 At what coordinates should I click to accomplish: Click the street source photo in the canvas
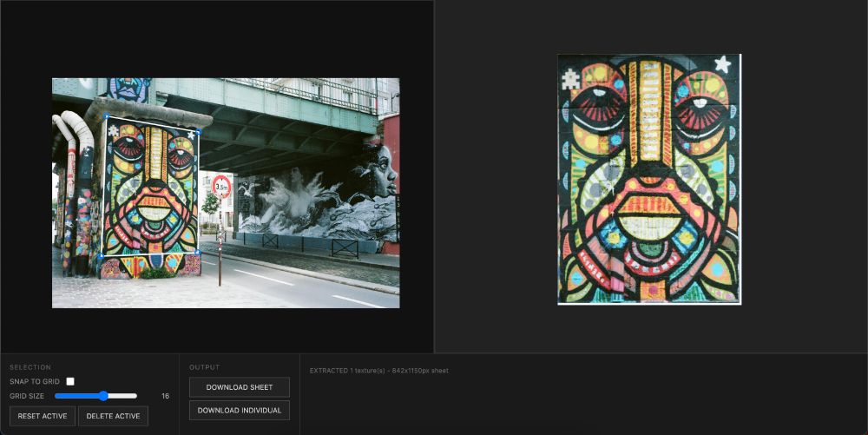pyautogui.click(x=226, y=193)
